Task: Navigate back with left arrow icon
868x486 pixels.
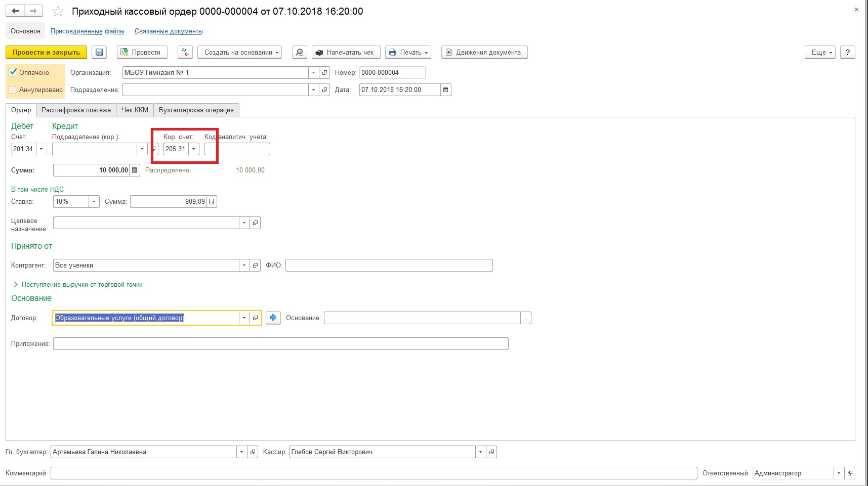Action: [x=15, y=11]
